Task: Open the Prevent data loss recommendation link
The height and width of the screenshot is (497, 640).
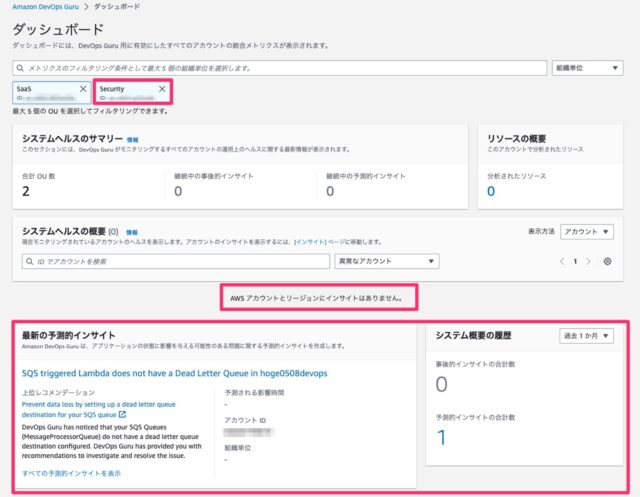Action: point(98,409)
